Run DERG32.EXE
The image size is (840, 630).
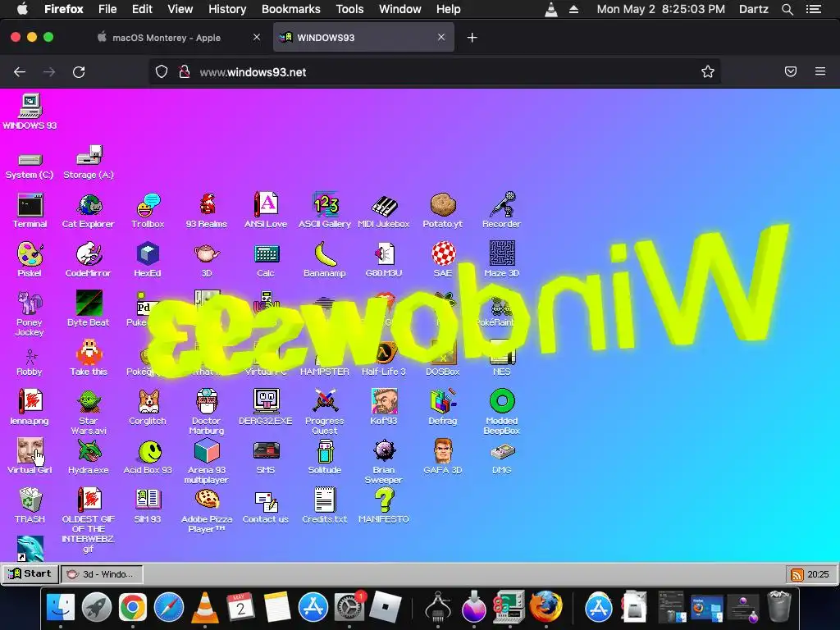coord(266,402)
